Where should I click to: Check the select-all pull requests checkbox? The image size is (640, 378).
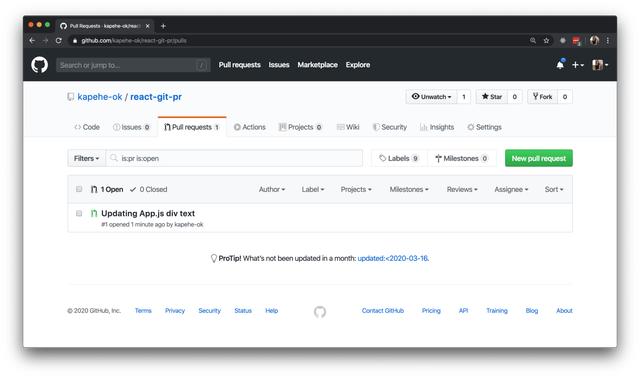(79, 189)
